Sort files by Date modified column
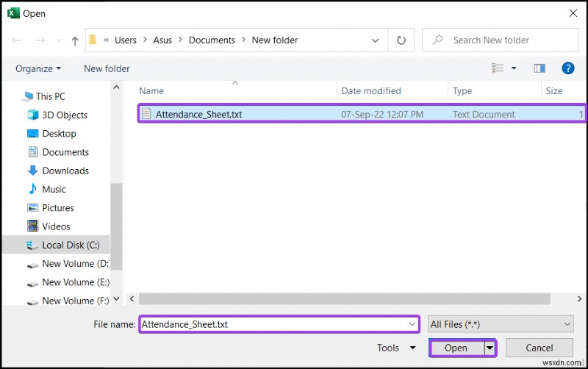Screen dimensions: 588x369 371,90
